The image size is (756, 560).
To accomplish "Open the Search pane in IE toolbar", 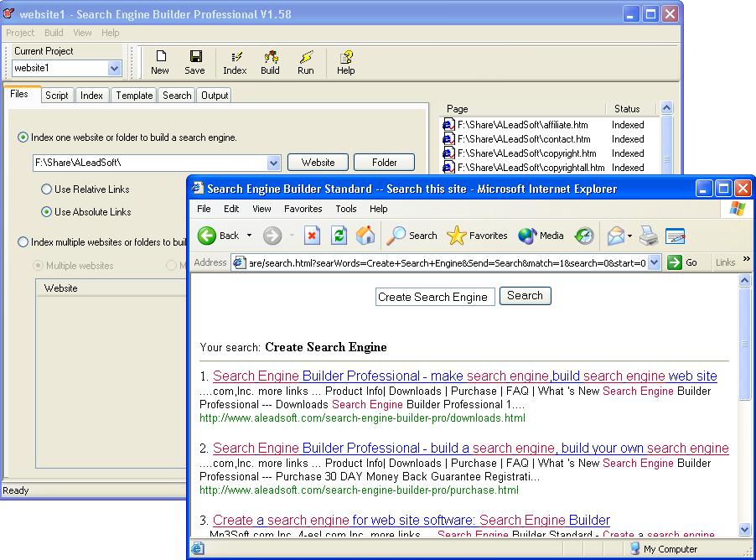I will [x=412, y=236].
